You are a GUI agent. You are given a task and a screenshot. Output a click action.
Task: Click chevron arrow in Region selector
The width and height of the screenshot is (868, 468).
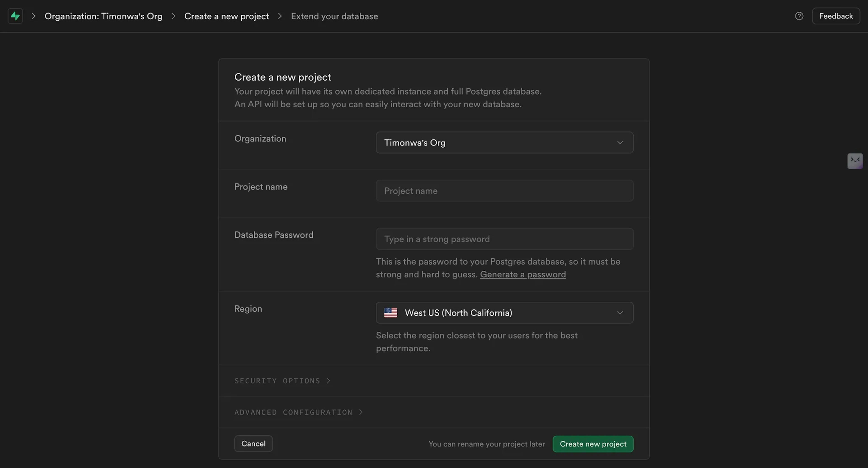620,313
